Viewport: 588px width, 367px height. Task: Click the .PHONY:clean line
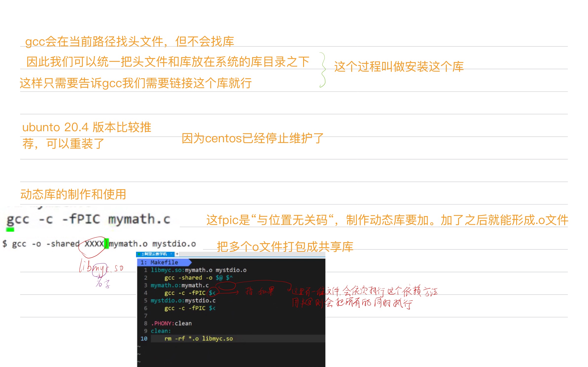172,323
